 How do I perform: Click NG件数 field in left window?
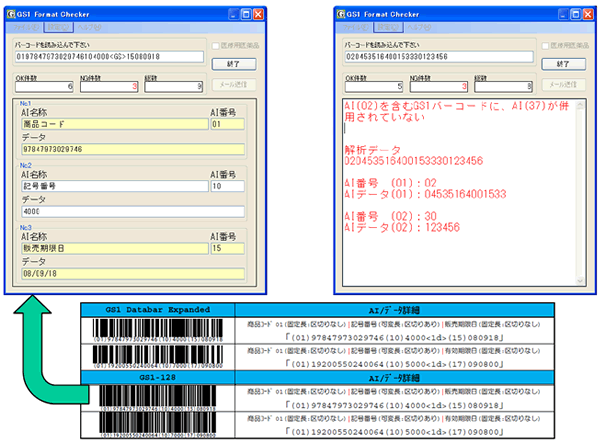point(109,86)
